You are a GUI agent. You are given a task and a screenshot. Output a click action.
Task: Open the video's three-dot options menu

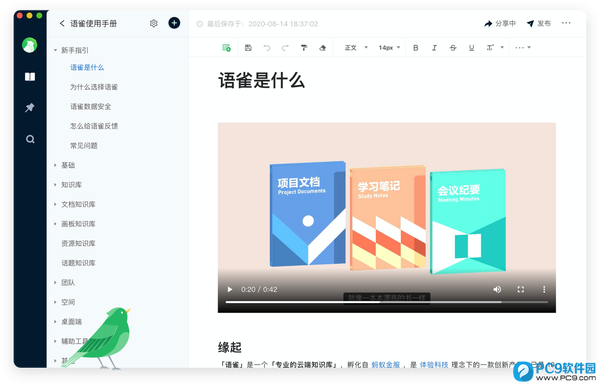point(544,289)
